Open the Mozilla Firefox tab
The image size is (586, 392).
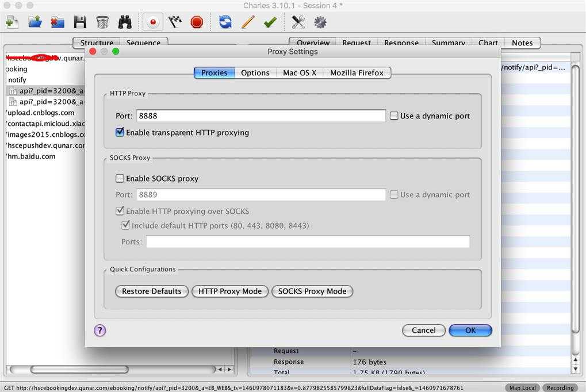(357, 73)
